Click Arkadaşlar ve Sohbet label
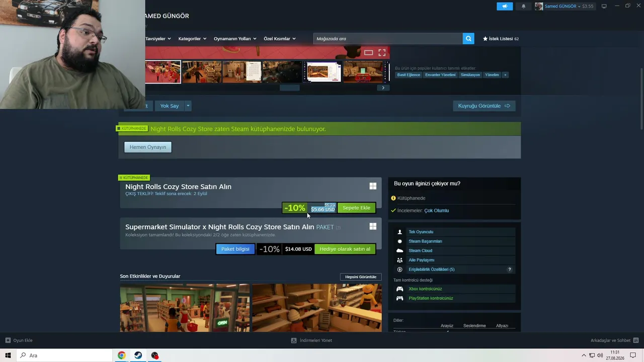Image resolution: width=644 pixels, height=362 pixels. [610, 340]
